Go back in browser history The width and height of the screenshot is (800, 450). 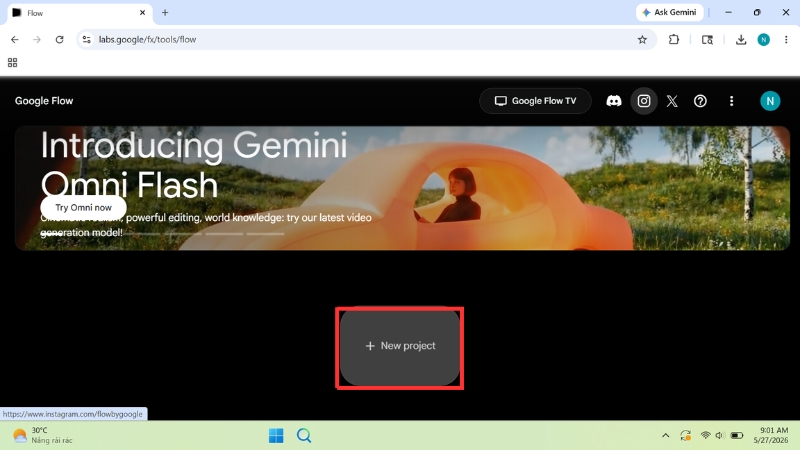[x=14, y=39]
